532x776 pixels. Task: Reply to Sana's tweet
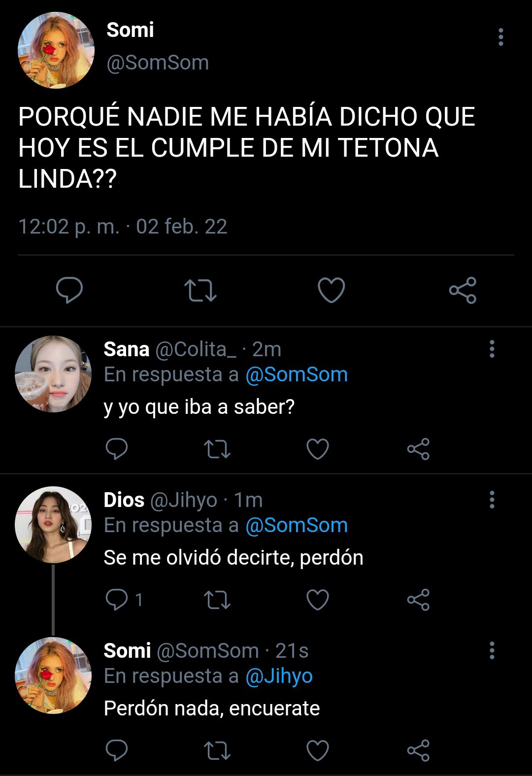(x=117, y=448)
